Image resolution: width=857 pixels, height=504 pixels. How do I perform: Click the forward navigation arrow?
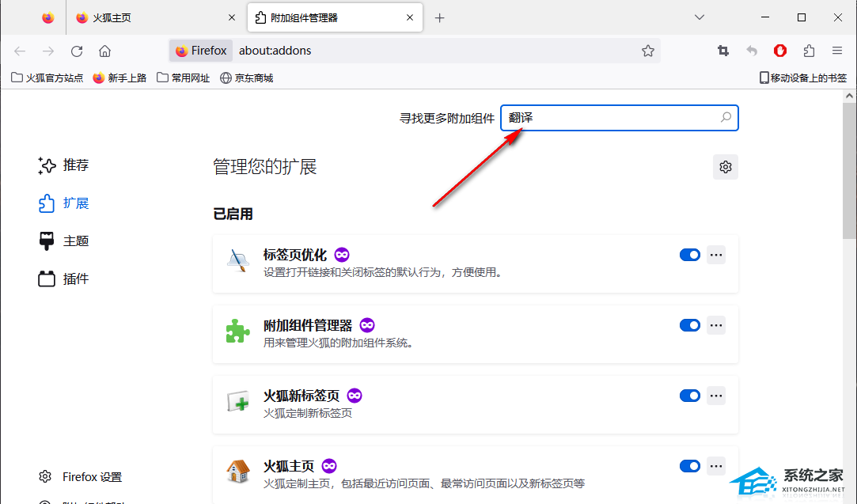click(x=48, y=51)
